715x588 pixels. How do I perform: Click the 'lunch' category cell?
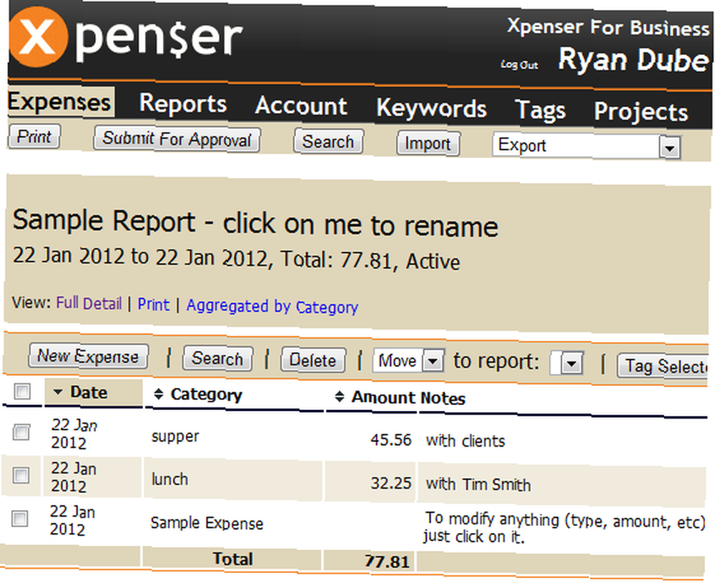[x=169, y=479]
